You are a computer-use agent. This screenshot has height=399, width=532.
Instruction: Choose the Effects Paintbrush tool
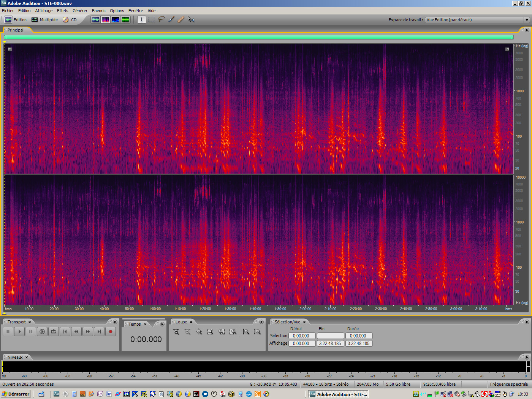[x=171, y=19]
